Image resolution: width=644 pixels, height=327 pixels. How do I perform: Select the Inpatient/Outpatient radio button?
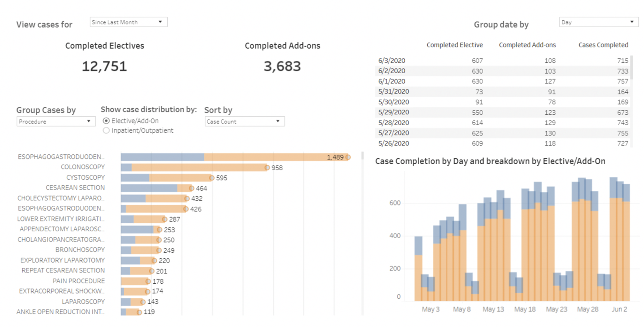click(x=106, y=131)
